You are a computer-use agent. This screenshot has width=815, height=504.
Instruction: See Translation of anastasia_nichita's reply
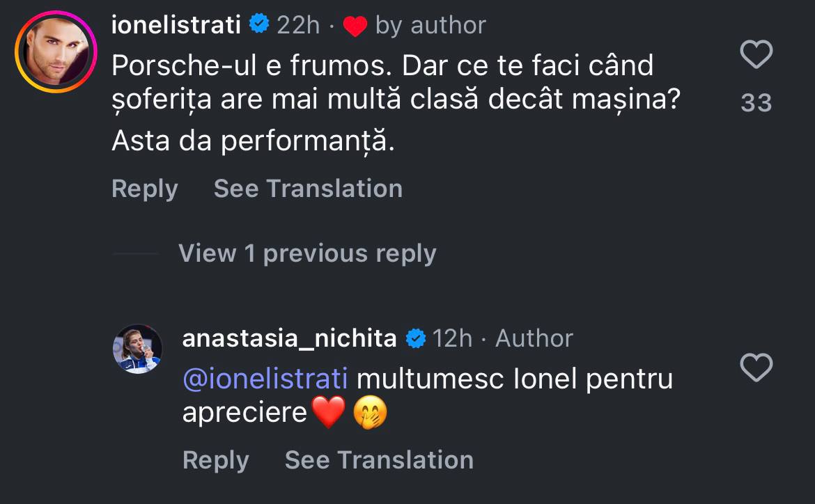(x=379, y=460)
